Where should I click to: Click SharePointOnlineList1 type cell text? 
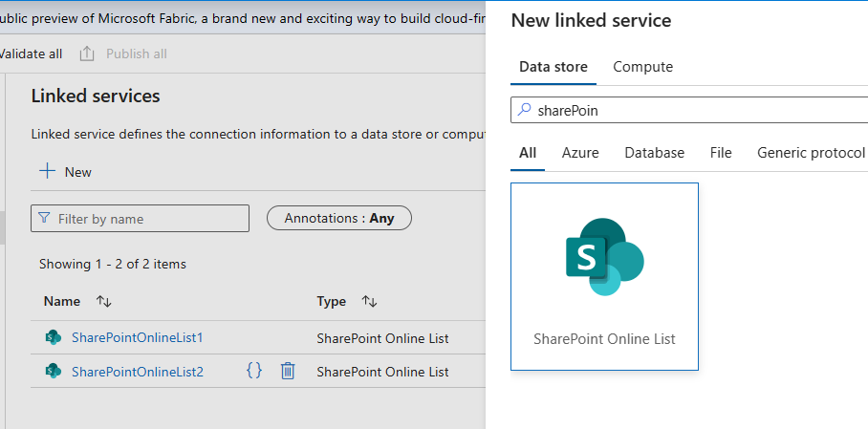382,338
